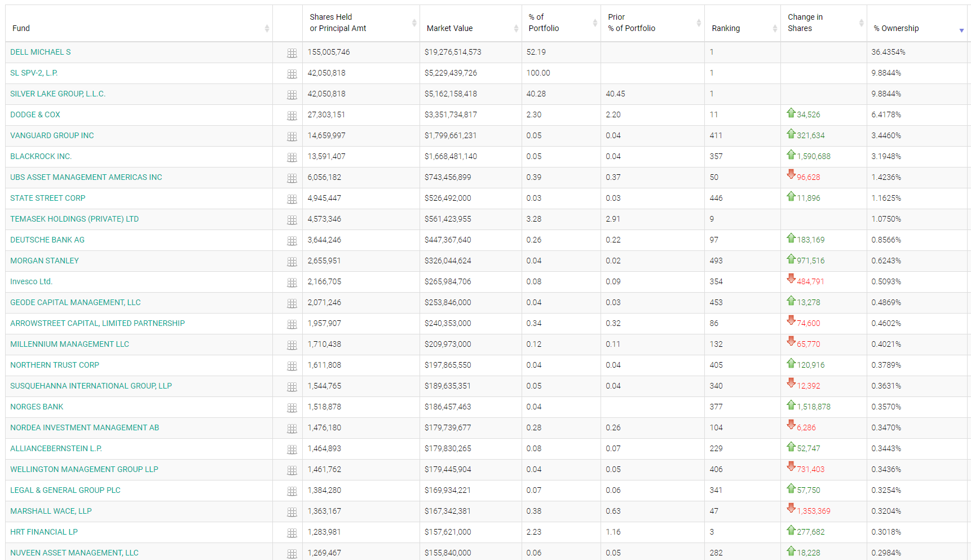
Task: Open grid icon for Invesco Ltd. row
Action: pos(292,283)
